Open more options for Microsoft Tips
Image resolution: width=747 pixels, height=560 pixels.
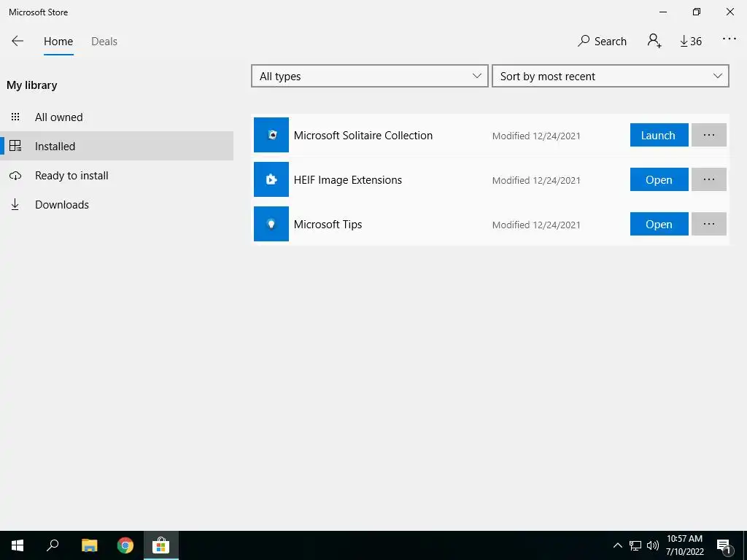point(709,224)
